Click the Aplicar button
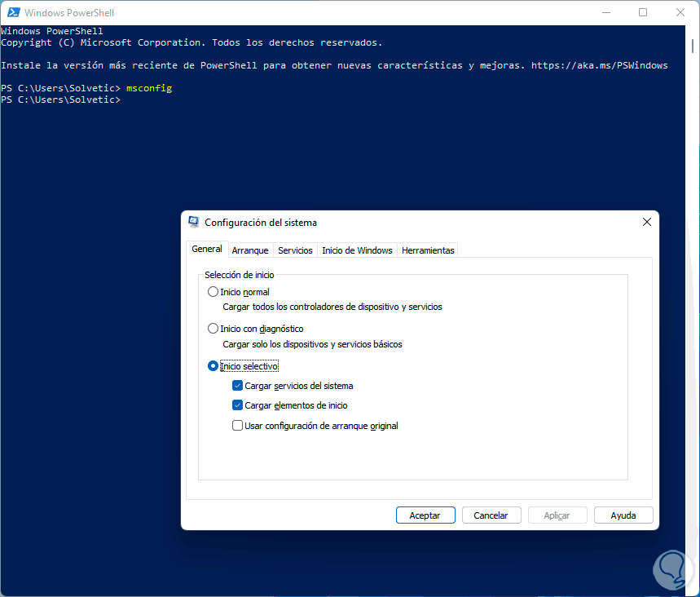The image size is (700, 597). (557, 515)
